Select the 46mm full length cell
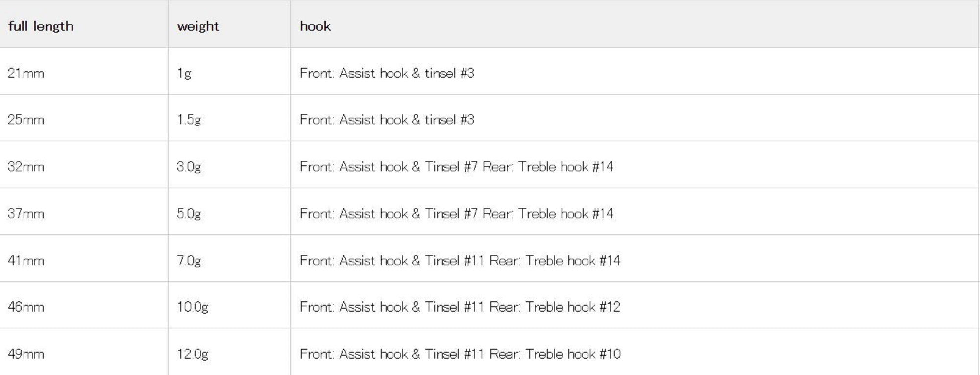The width and height of the screenshot is (980, 375). point(26,307)
